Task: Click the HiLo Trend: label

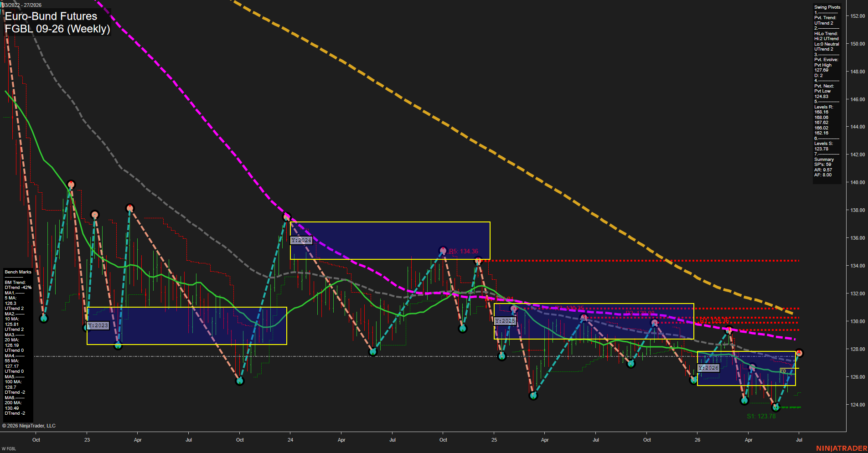Action: click(x=826, y=34)
